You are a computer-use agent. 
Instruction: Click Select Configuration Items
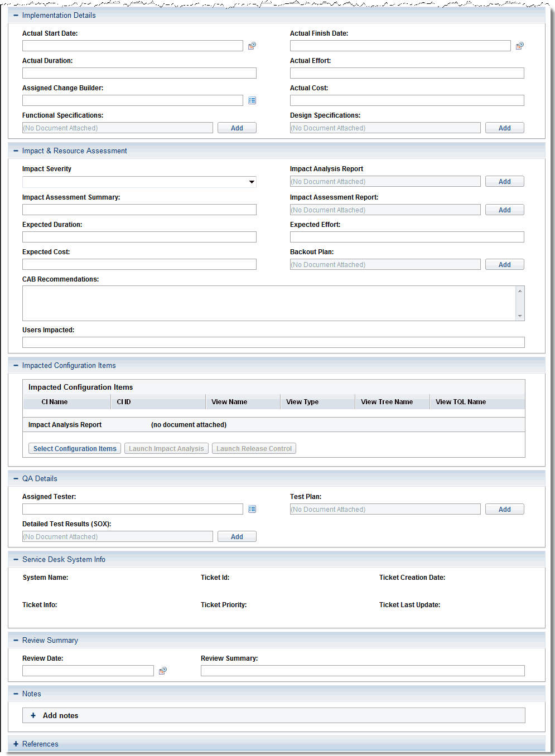pos(74,448)
